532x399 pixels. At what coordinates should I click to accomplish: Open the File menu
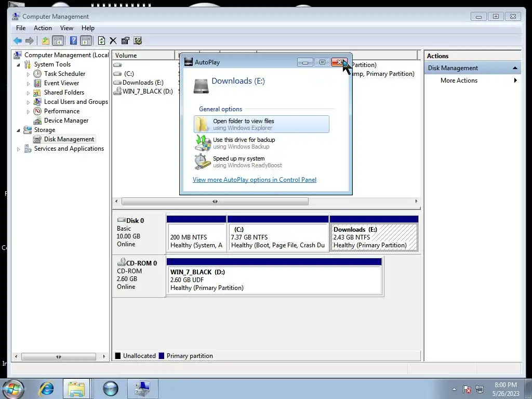coord(21,28)
